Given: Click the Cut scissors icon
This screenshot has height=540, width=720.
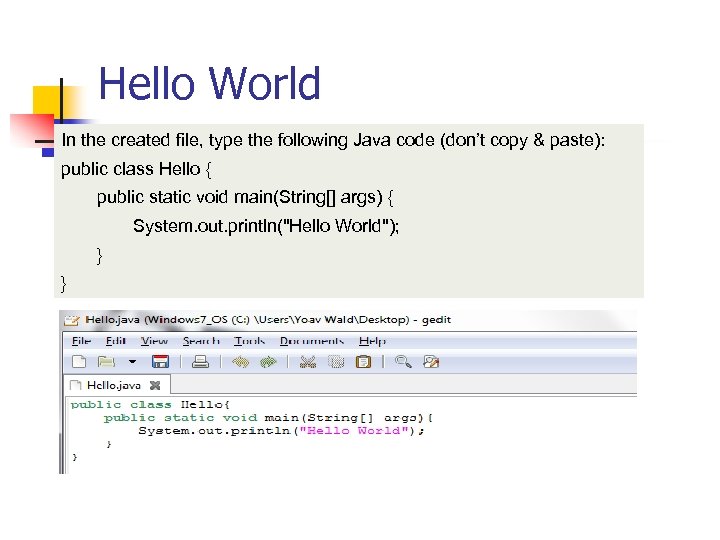Looking at the screenshot, I should point(308,362).
